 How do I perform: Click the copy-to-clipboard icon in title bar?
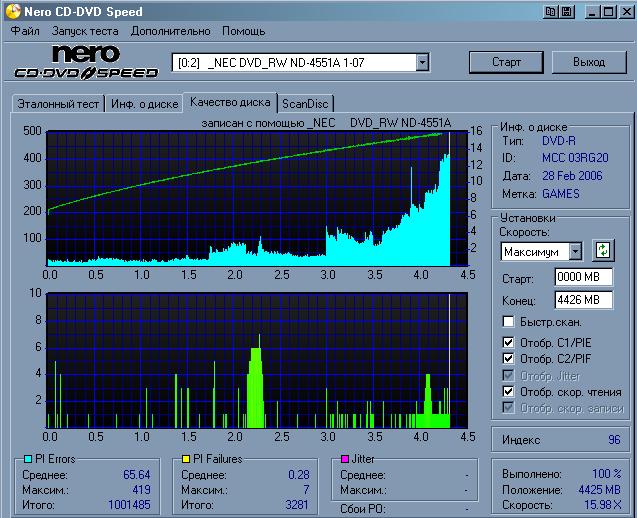tap(551, 12)
